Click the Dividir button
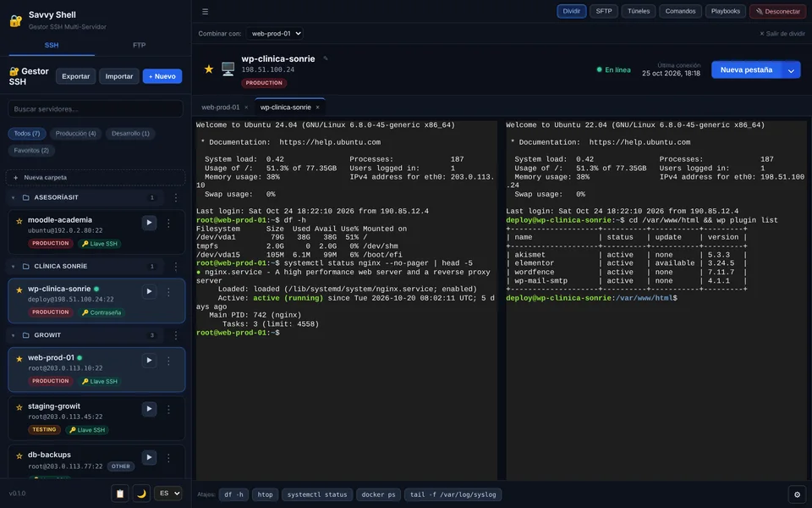 [x=572, y=11]
